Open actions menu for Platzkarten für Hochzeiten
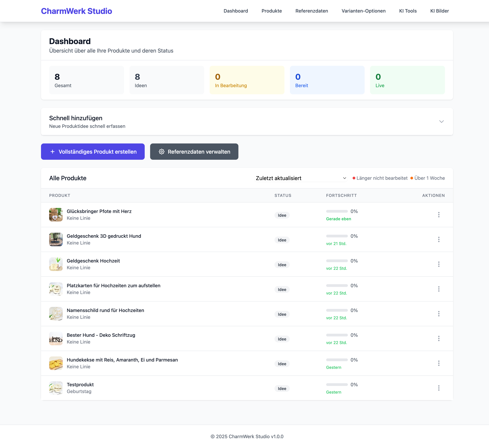This screenshot has height=448, width=489. coord(439,289)
